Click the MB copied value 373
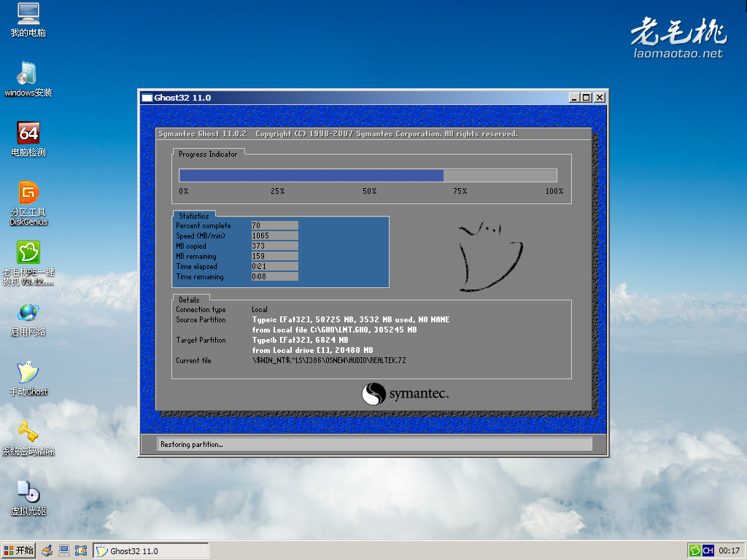The width and height of the screenshot is (747, 560). pyautogui.click(x=275, y=246)
